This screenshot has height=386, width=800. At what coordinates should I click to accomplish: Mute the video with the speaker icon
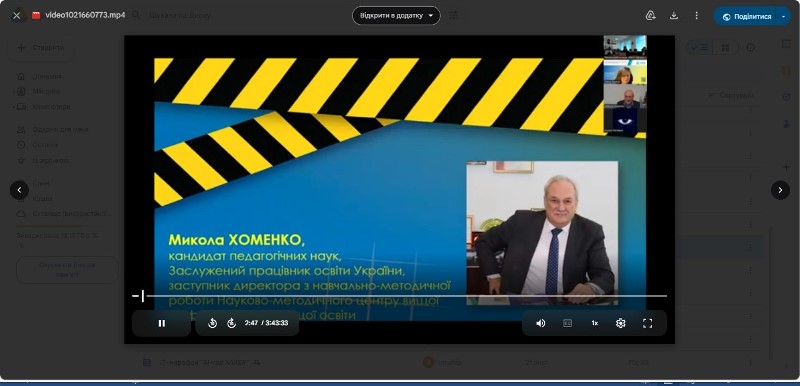541,323
